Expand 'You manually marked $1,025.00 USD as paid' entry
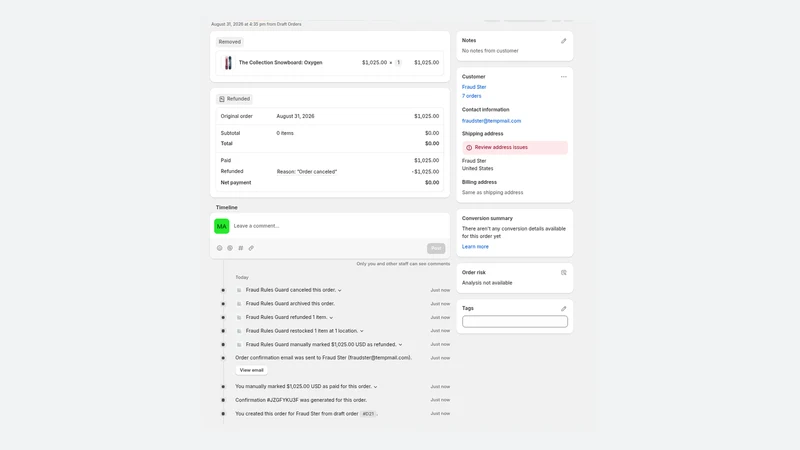 point(376,387)
